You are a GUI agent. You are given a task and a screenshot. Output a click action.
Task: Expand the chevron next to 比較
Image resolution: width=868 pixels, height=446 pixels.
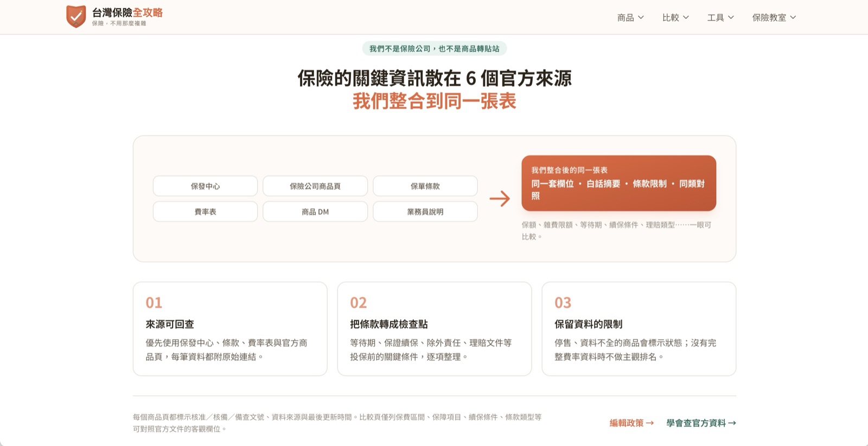point(686,17)
